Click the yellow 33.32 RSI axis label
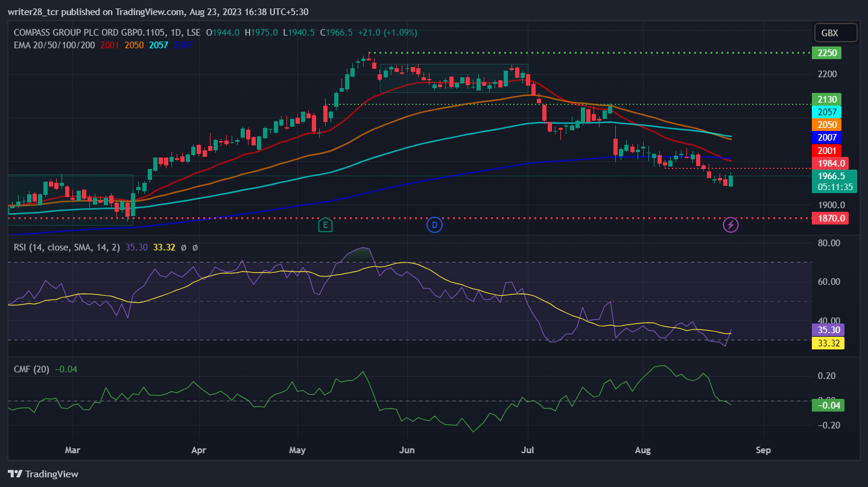The width and height of the screenshot is (868, 487). [x=828, y=343]
